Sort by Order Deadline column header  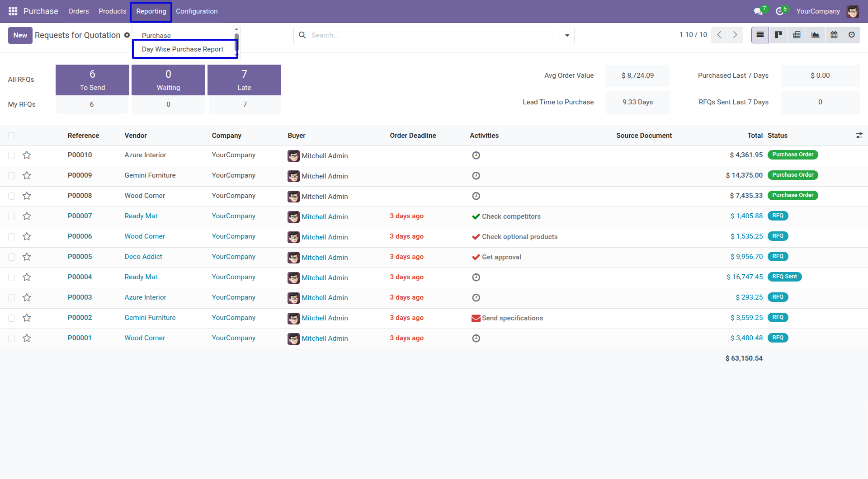(413, 136)
